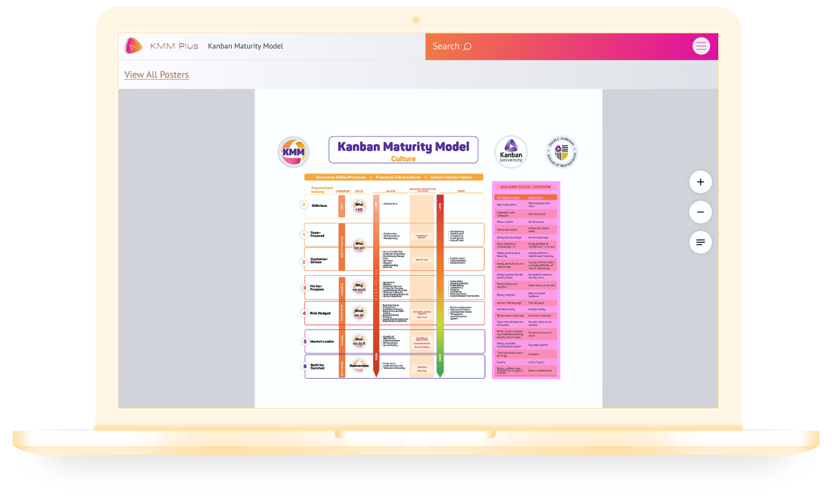Open the hamburger menu in header
This screenshot has width=832, height=504.
pos(701,46)
